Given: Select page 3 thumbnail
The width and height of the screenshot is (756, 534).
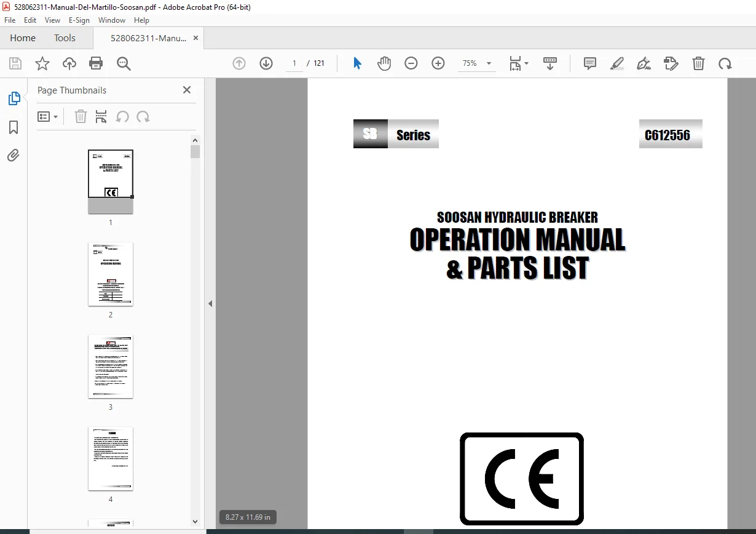Looking at the screenshot, I should pyautogui.click(x=111, y=366).
